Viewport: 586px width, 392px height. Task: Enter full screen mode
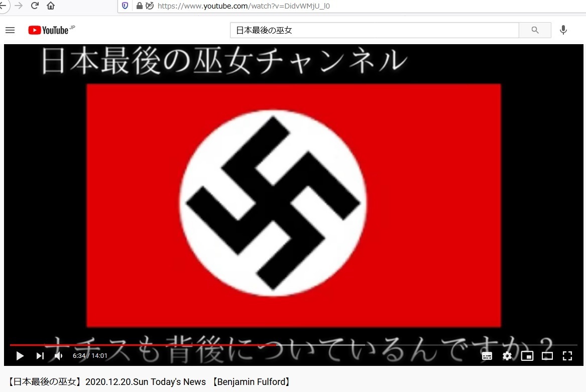[567, 356]
